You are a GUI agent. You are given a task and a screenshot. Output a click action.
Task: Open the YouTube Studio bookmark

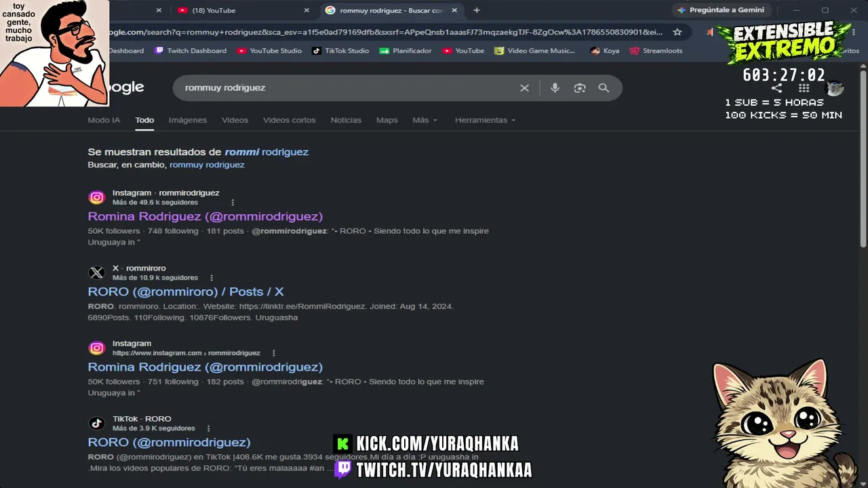(x=269, y=51)
